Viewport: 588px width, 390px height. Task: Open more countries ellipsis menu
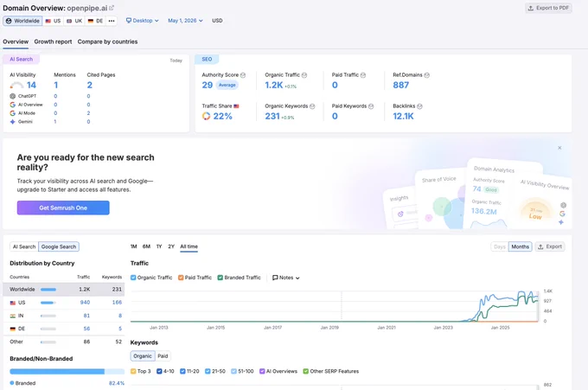[112, 21]
